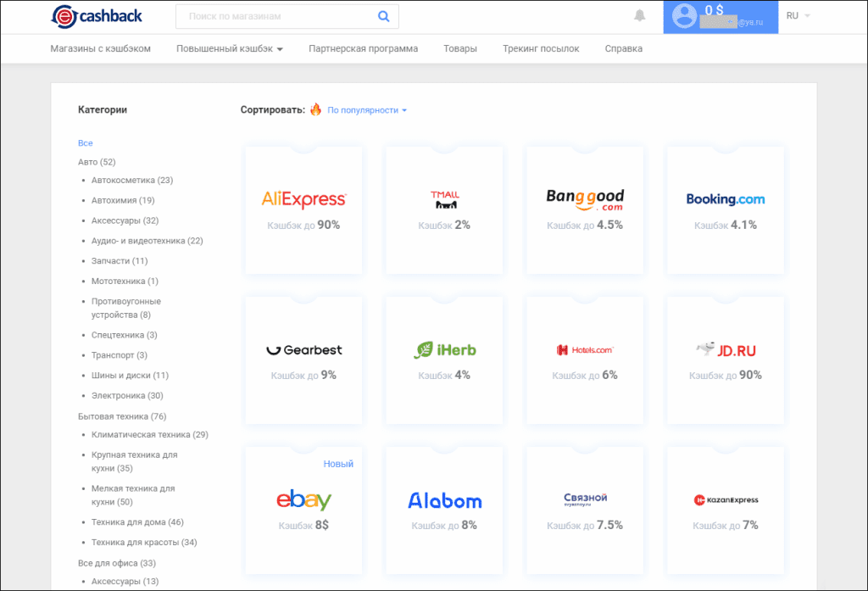Image resolution: width=868 pixels, height=591 pixels.
Task: Open Партнерская программа page
Action: pos(363,49)
